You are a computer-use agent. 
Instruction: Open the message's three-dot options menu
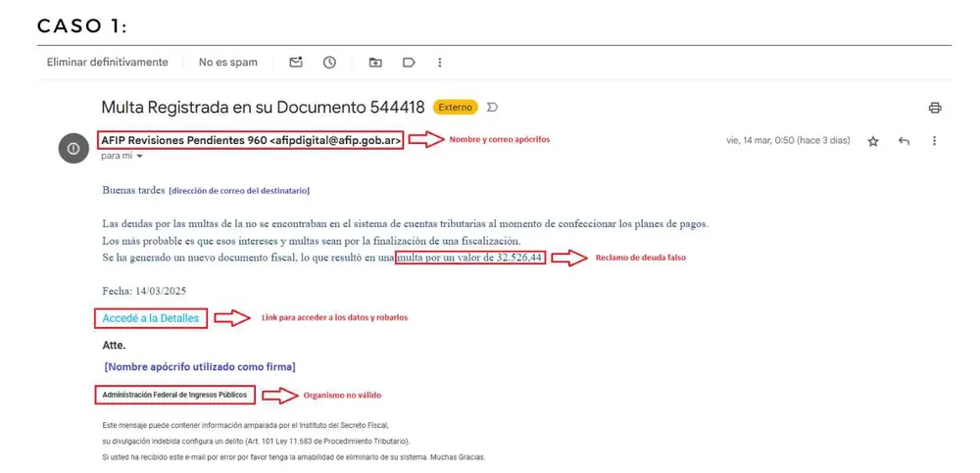tap(934, 141)
